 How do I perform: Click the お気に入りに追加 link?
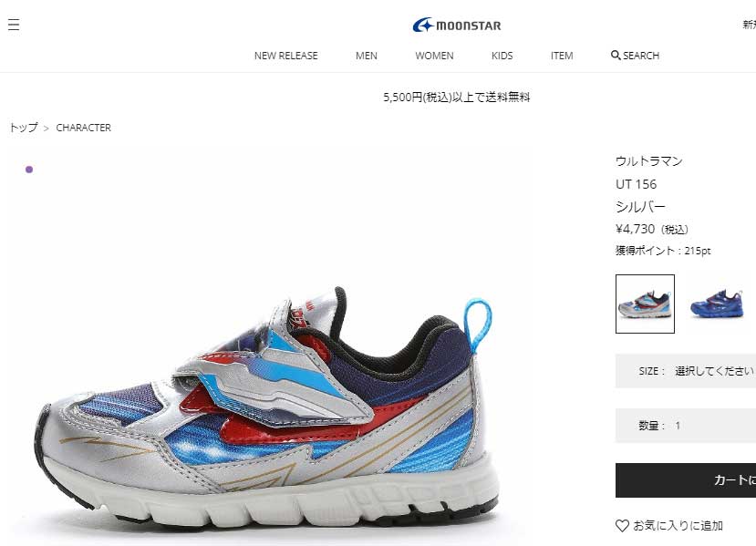[x=678, y=526]
